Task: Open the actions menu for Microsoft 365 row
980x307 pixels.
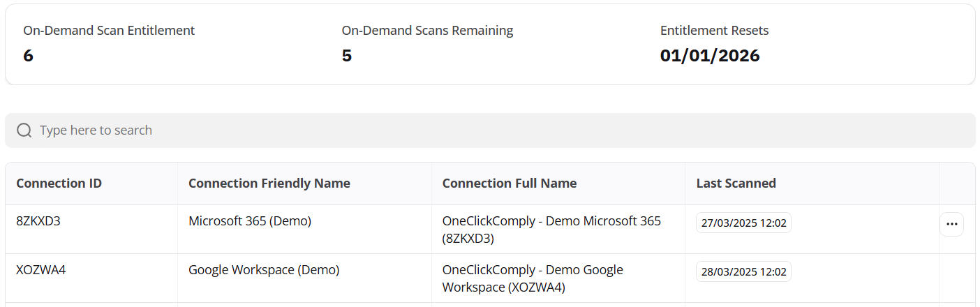Action: [x=951, y=224]
